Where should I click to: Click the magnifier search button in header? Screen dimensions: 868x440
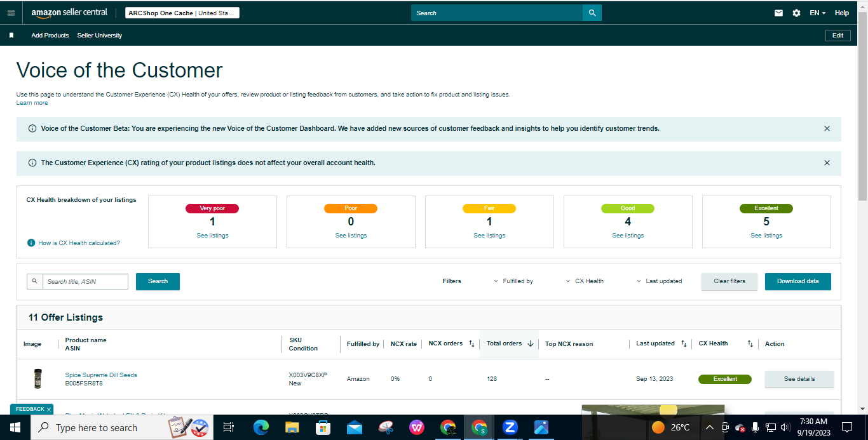tap(592, 13)
